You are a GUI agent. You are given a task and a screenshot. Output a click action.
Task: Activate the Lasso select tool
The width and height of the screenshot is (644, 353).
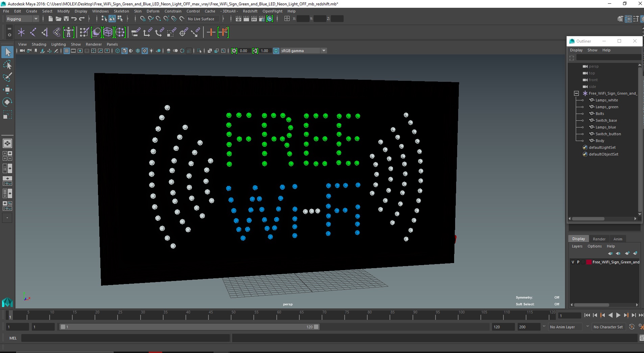point(7,65)
